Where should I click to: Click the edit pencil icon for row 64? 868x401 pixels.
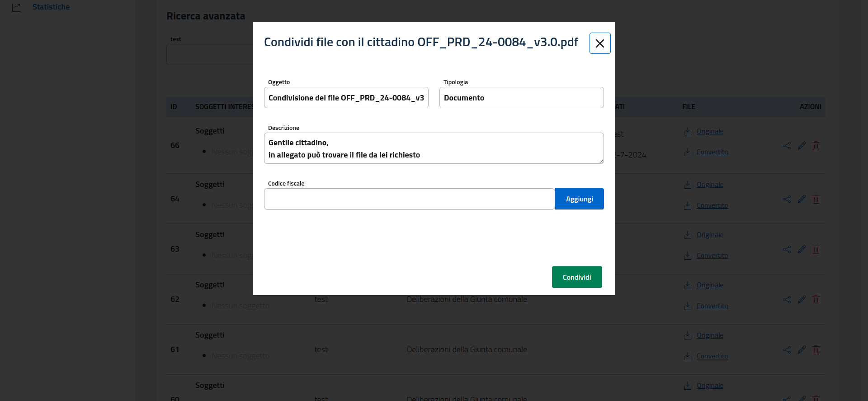802,199
